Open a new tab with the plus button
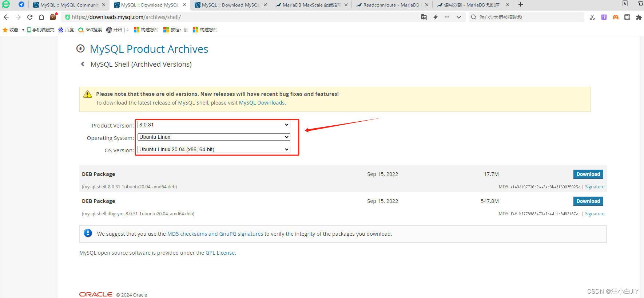The width and height of the screenshot is (644, 298). [521, 5]
